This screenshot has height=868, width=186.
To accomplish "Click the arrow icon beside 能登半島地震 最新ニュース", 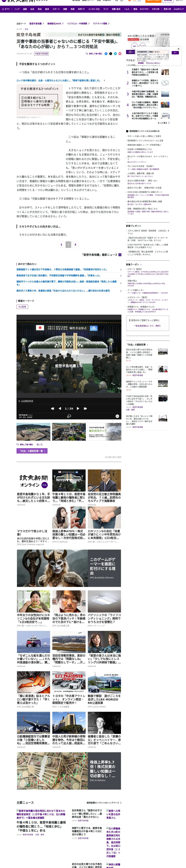I will coord(120,255).
